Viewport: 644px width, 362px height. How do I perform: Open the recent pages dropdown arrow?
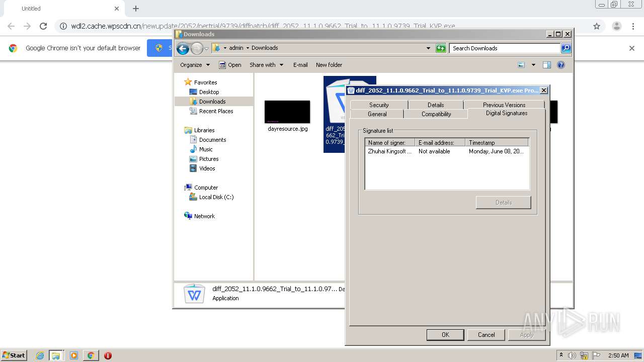click(x=206, y=49)
